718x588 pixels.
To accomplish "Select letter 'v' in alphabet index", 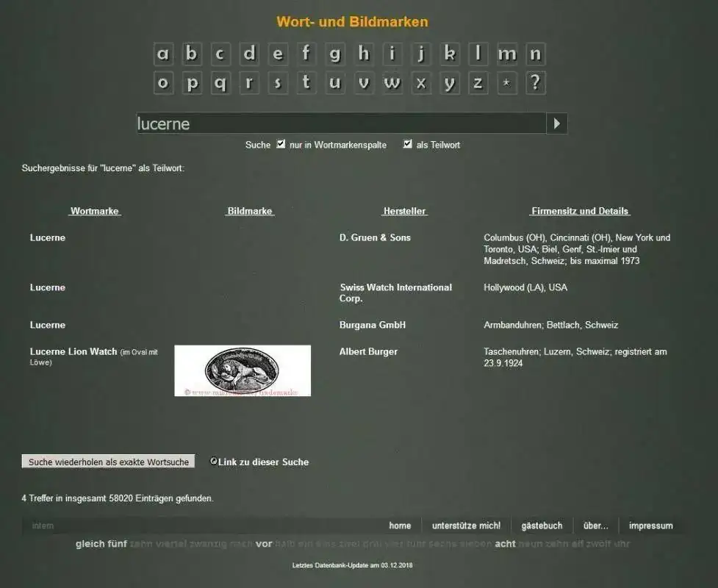I will (364, 83).
